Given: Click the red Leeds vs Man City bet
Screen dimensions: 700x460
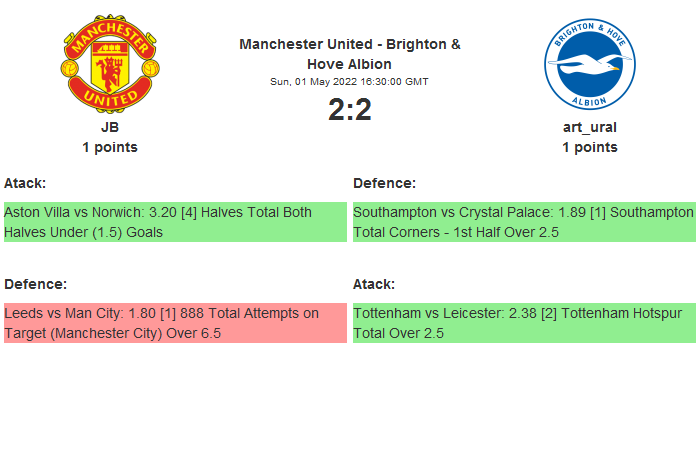Looking at the screenshot, I should (175, 323).
